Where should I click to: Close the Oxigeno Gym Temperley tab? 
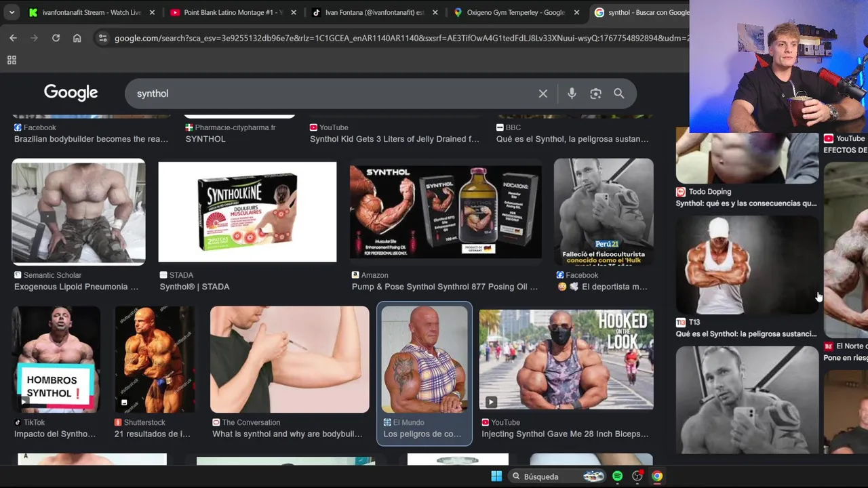click(x=576, y=12)
